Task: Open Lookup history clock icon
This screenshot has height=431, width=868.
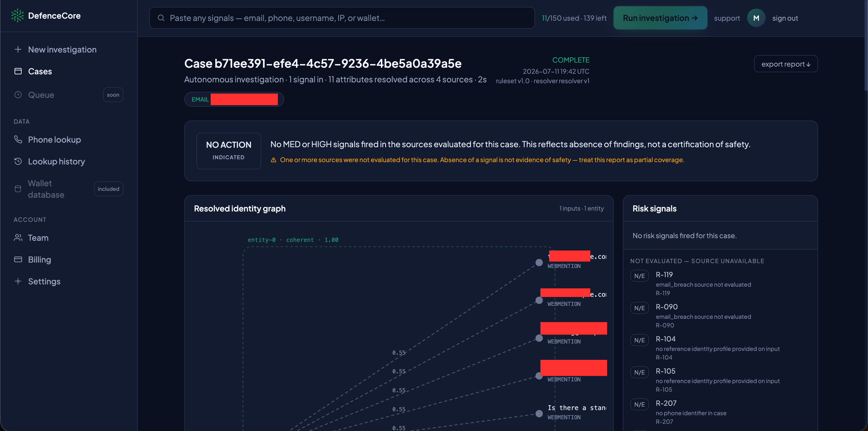Action: tap(18, 162)
